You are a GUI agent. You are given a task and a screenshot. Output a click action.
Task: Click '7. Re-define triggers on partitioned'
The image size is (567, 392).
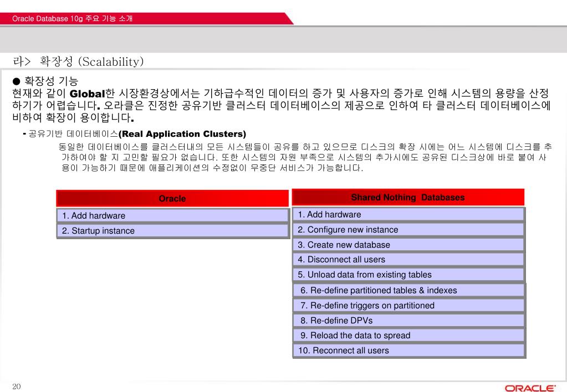[x=409, y=305]
